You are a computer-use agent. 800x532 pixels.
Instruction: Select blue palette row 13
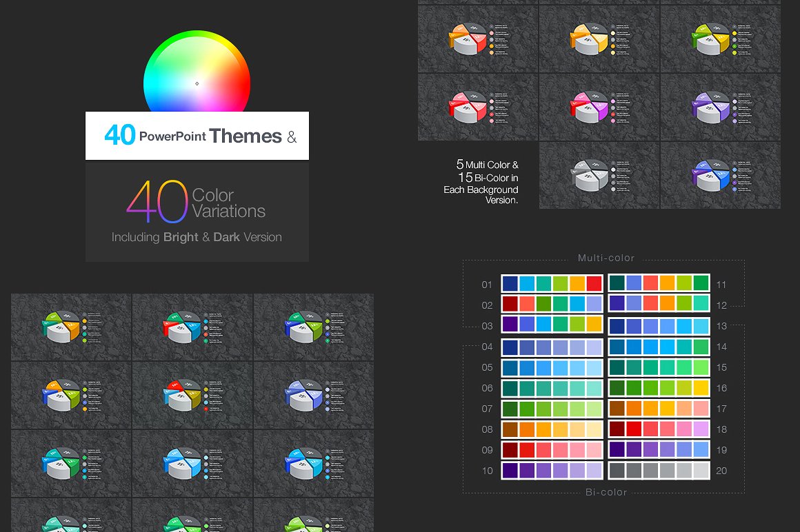pos(659,326)
